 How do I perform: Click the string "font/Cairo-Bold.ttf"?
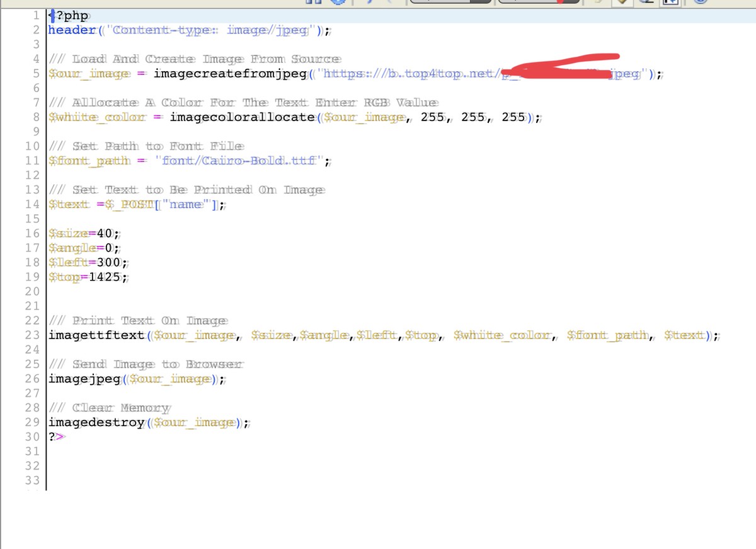click(x=239, y=160)
